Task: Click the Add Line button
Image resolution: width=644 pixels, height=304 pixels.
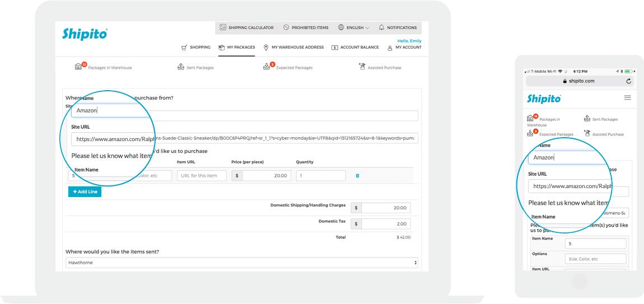Action: (85, 191)
